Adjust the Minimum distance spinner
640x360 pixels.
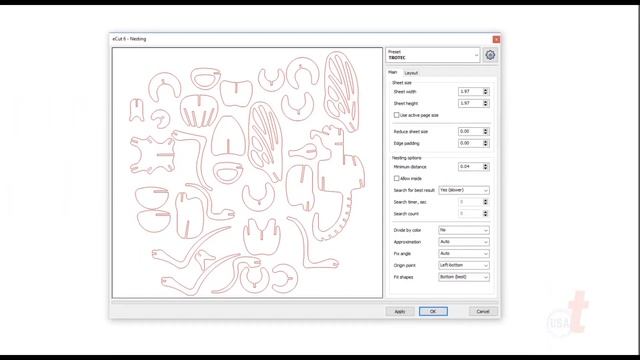click(486, 167)
